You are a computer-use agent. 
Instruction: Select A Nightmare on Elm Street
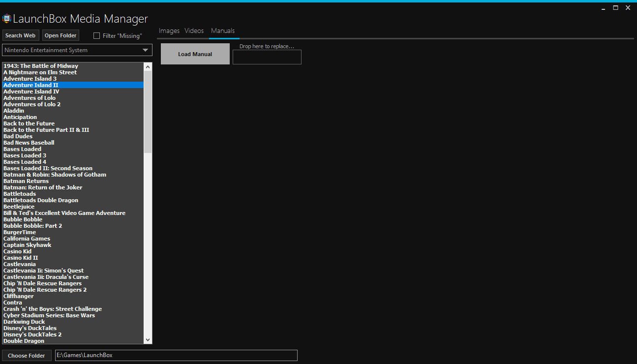pyautogui.click(x=73, y=72)
